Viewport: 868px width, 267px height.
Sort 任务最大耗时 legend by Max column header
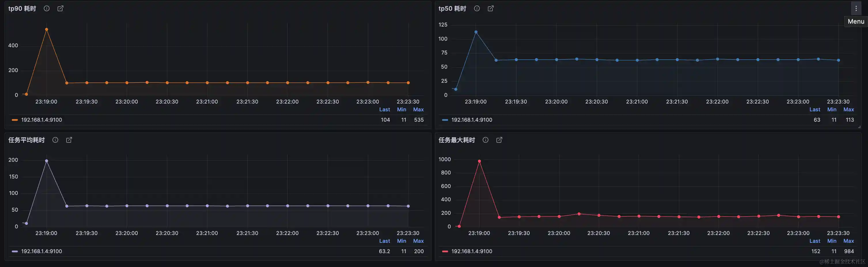[x=848, y=241]
